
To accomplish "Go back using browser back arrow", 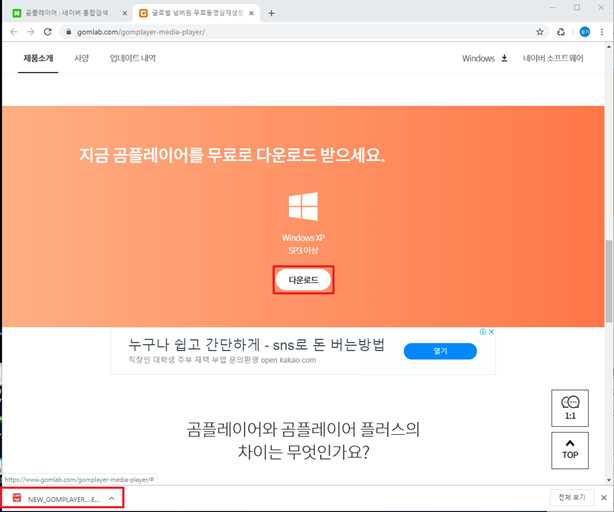I will coord(14,32).
